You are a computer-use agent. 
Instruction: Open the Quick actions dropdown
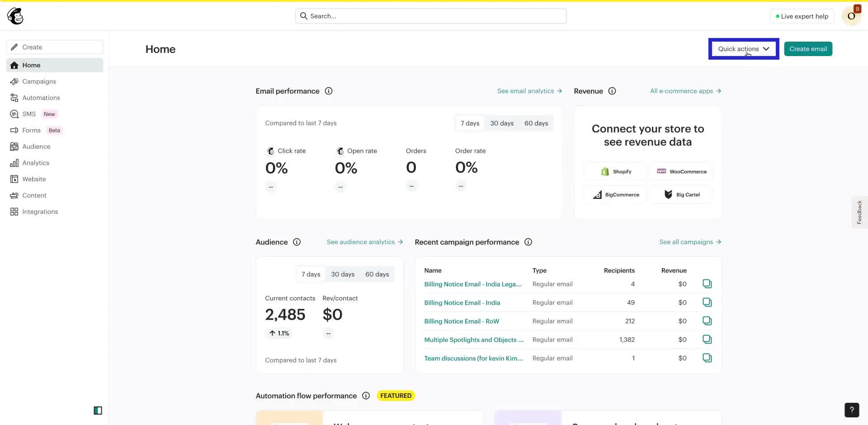[x=743, y=49]
